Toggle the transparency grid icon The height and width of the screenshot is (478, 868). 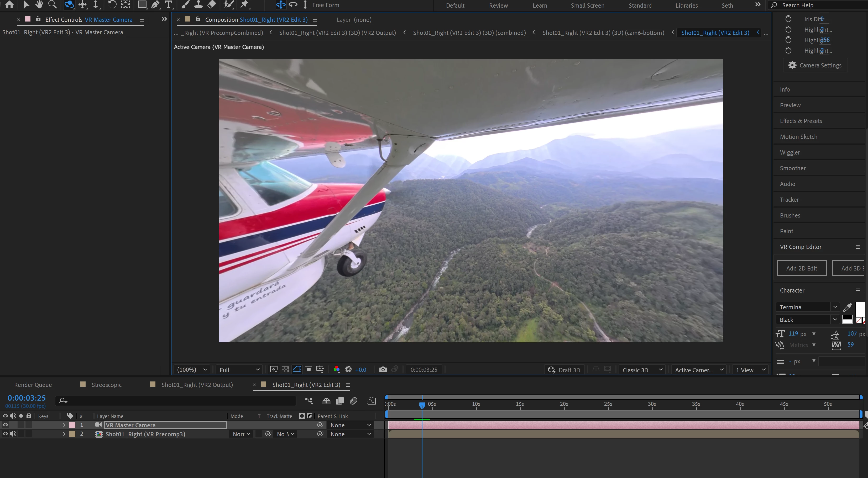pyautogui.click(x=285, y=370)
